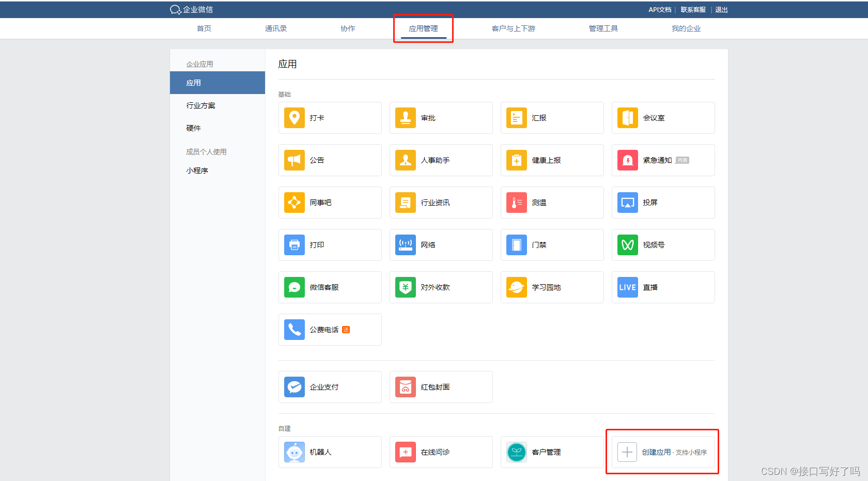868x481 pixels.
Task: Open the 公告 announcement megaphone icon
Action: 295,160
